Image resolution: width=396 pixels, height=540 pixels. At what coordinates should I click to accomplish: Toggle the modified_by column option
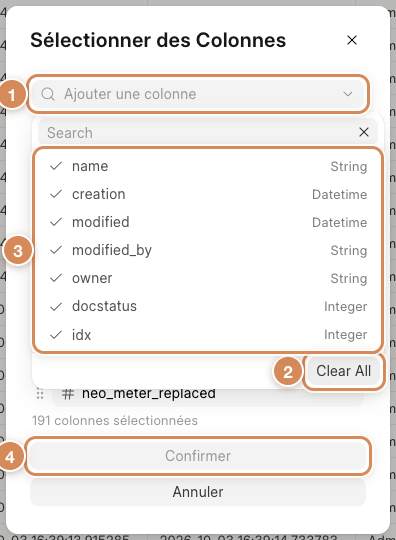(208, 250)
